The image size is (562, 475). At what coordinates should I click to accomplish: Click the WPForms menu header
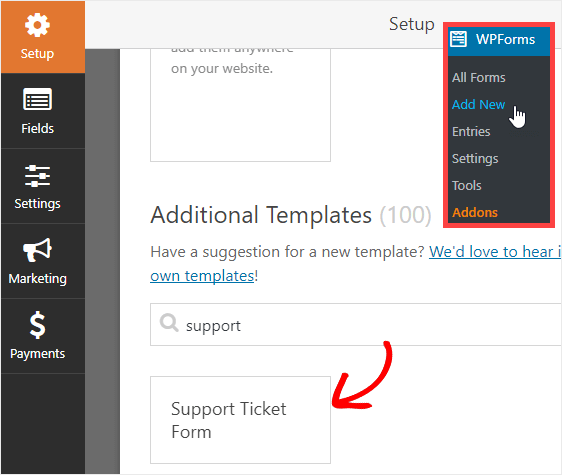499,39
